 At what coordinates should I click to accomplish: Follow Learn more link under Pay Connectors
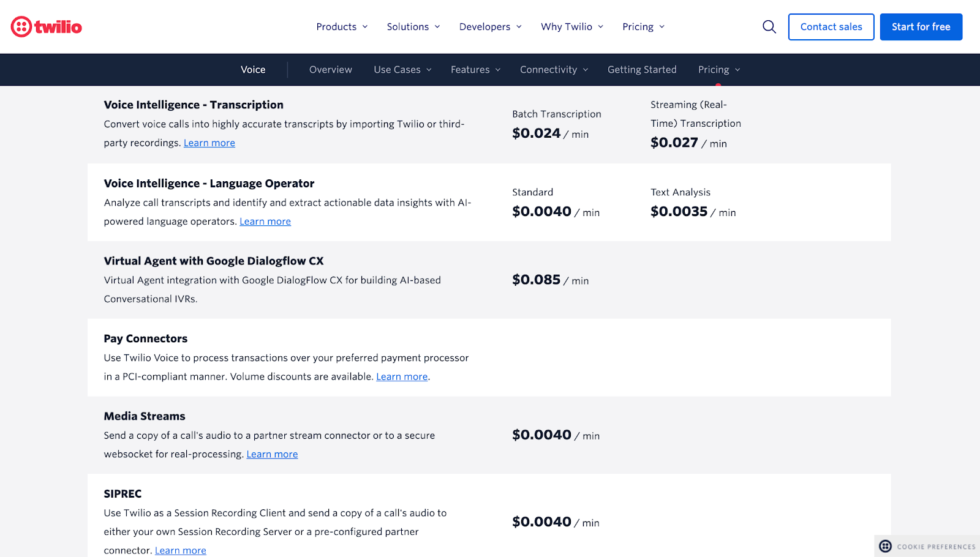coord(402,377)
